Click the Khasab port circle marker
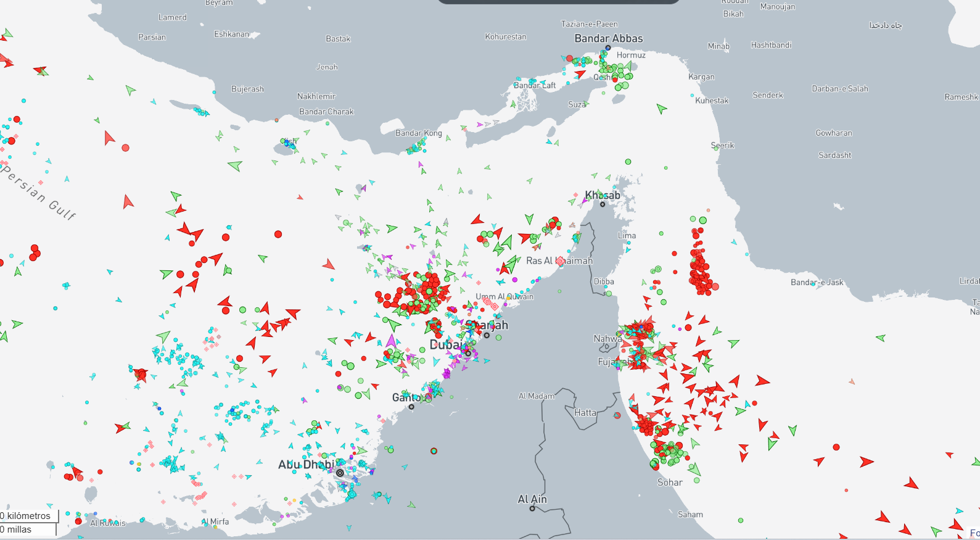980x540 pixels. click(603, 204)
